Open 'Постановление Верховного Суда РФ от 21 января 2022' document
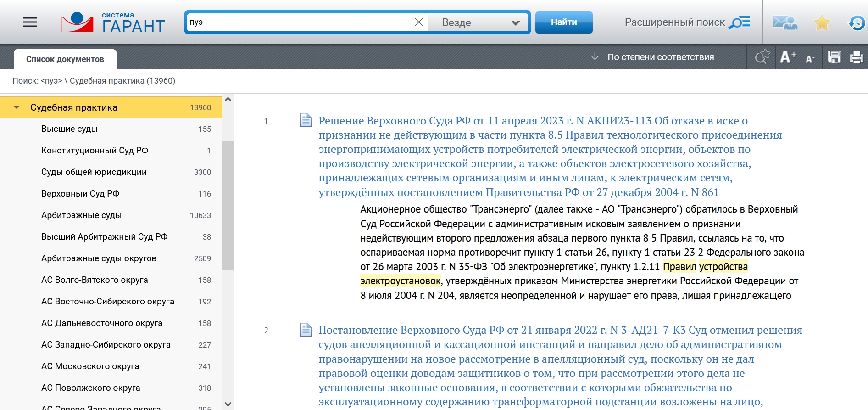The width and height of the screenshot is (868, 410). 560,365
